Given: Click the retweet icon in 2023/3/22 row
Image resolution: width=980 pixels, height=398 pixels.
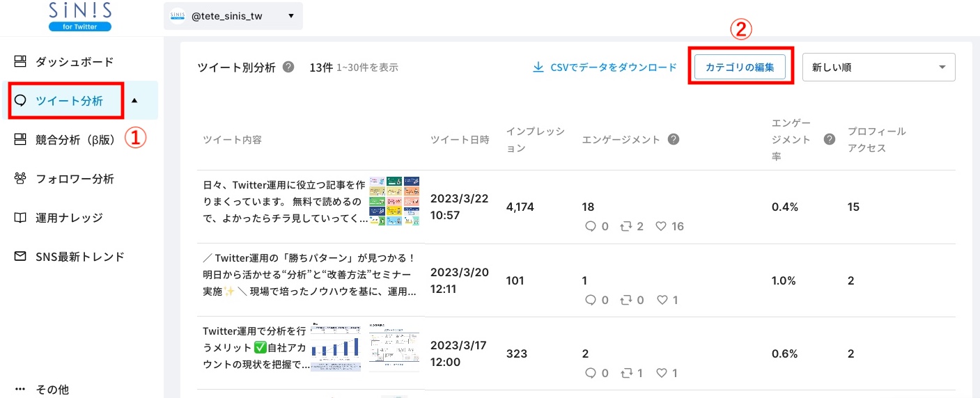Looking at the screenshot, I should [625, 226].
